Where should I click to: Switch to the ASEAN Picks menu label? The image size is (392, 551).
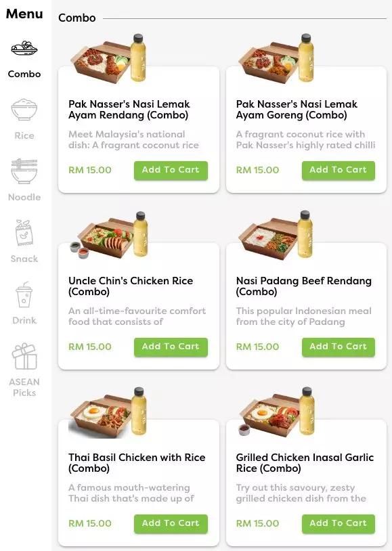tap(24, 387)
